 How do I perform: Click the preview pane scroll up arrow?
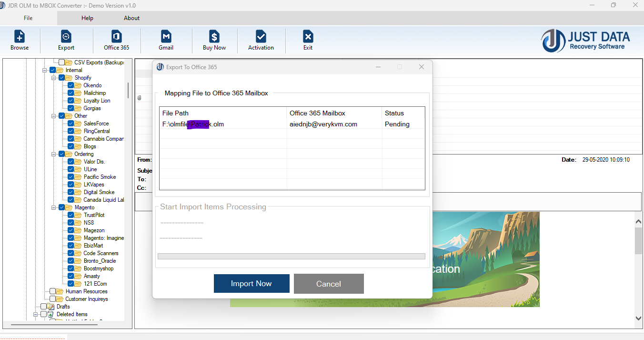pyautogui.click(x=638, y=221)
